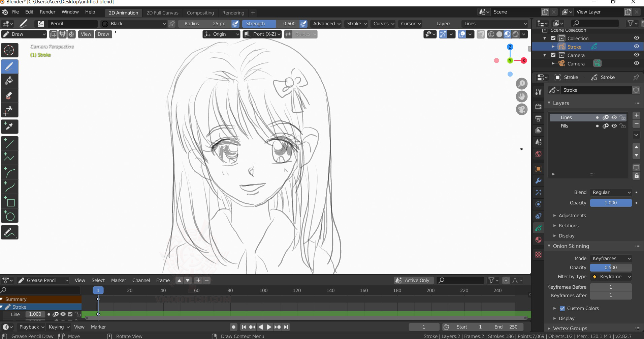
Task: Open the Black material dropdown
Action: point(134,24)
